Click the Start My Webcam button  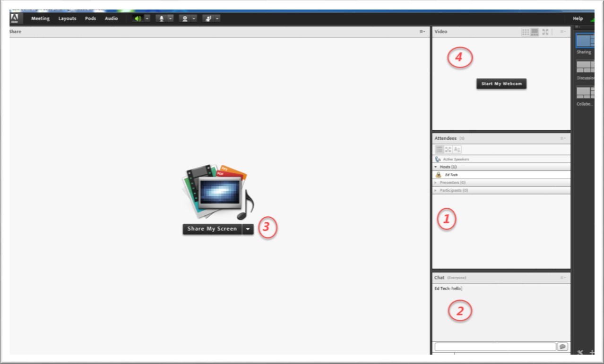point(501,84)
